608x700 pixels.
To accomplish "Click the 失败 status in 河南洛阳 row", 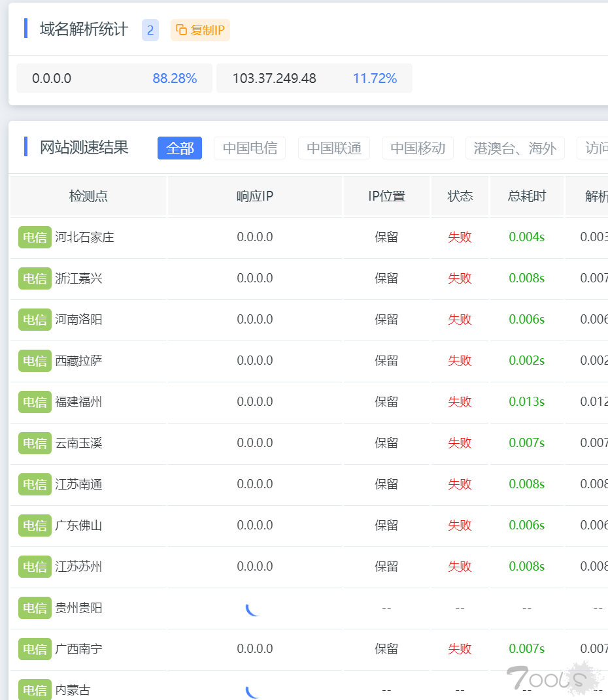I will click(x=460, y=320).
